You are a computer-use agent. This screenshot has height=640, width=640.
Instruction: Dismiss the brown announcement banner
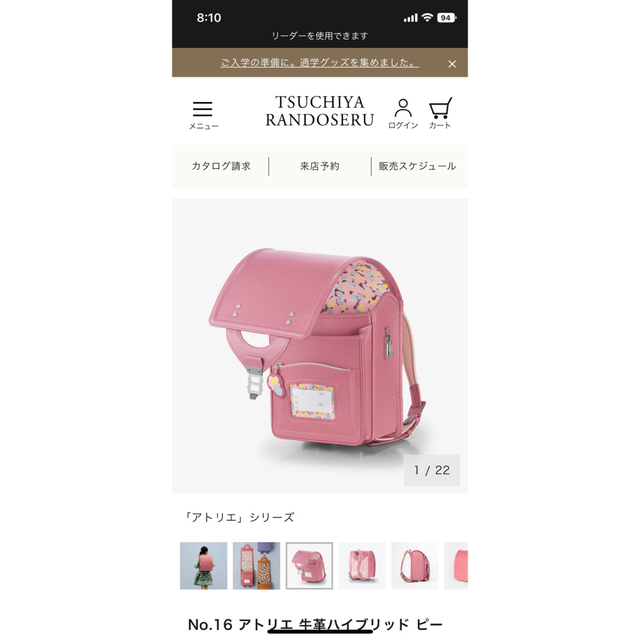[452, 64]
